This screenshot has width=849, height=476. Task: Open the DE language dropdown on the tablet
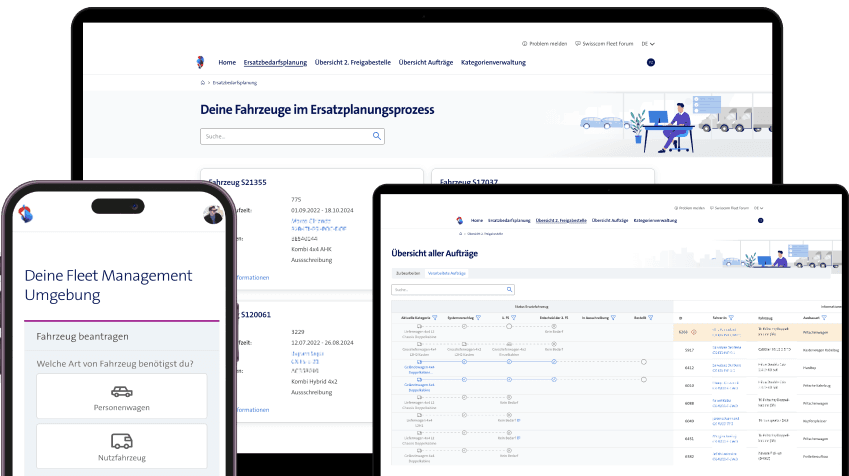pos(757,208)
